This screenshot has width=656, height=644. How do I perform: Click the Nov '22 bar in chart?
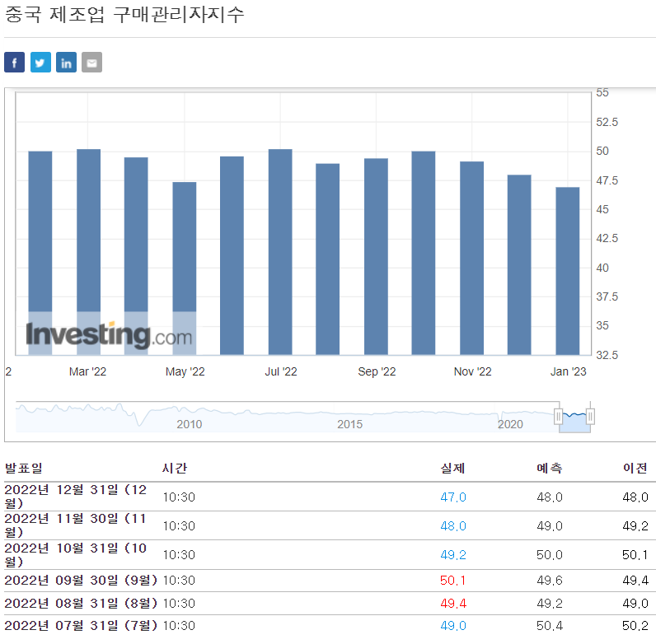point(472,258)
